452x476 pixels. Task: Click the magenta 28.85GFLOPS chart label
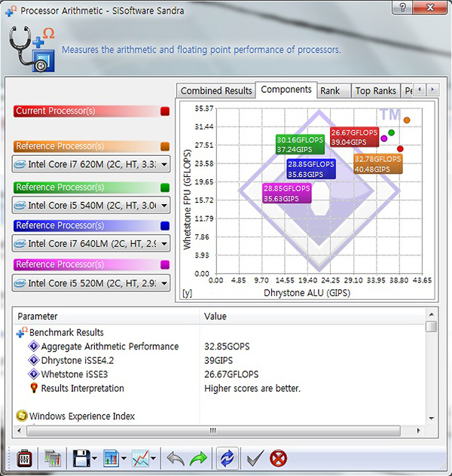pos(287,194)
